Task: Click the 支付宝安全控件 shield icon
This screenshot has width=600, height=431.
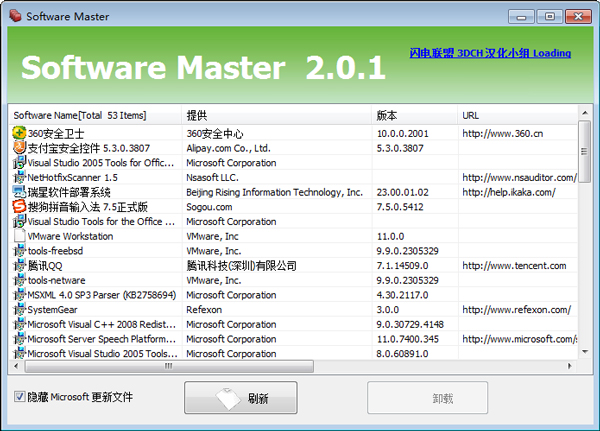Action: point(19,148)
